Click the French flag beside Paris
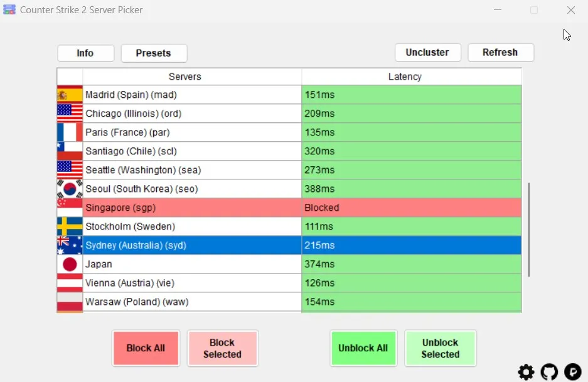588x382 pixels. click(70, 132)
